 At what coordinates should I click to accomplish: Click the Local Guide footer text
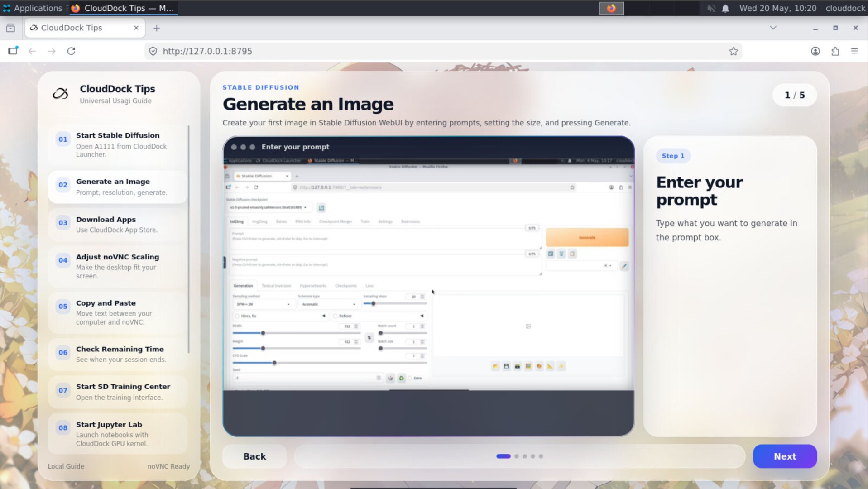pyautogui.click(x=66, y=466)
